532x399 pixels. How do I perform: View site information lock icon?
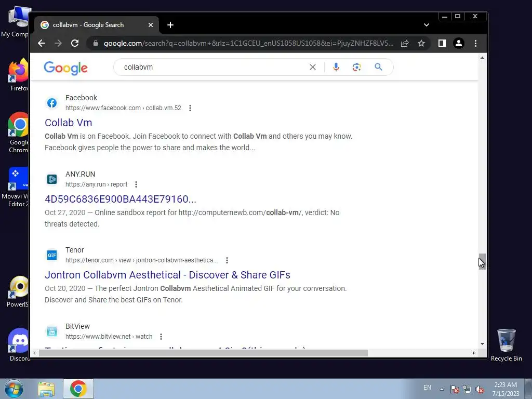coord(96,43)
